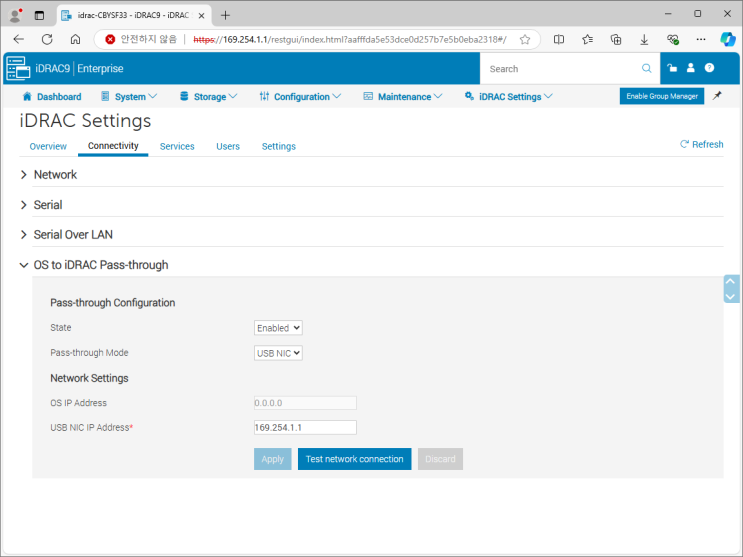Click the scroll-down arrow on right edge
The height and width of the screenshot is (557, 743).
730,297
